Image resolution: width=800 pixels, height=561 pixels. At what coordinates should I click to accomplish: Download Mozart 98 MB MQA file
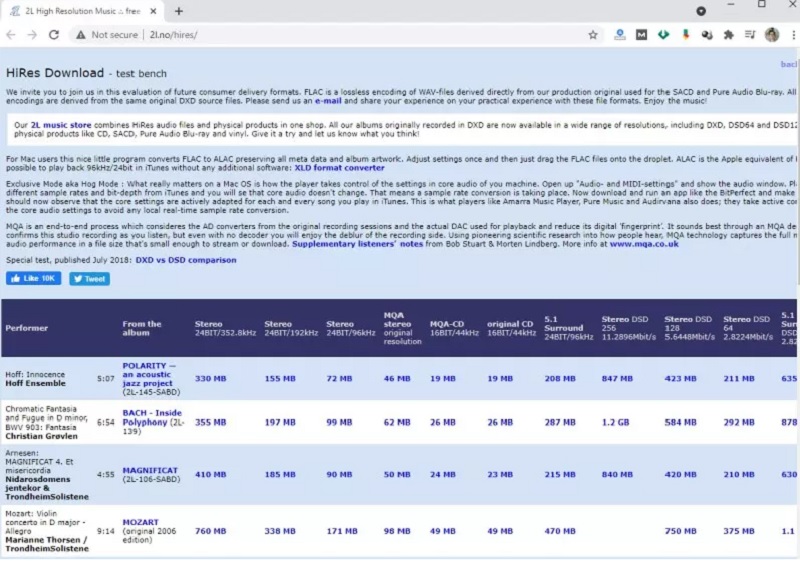pos(397,531)
